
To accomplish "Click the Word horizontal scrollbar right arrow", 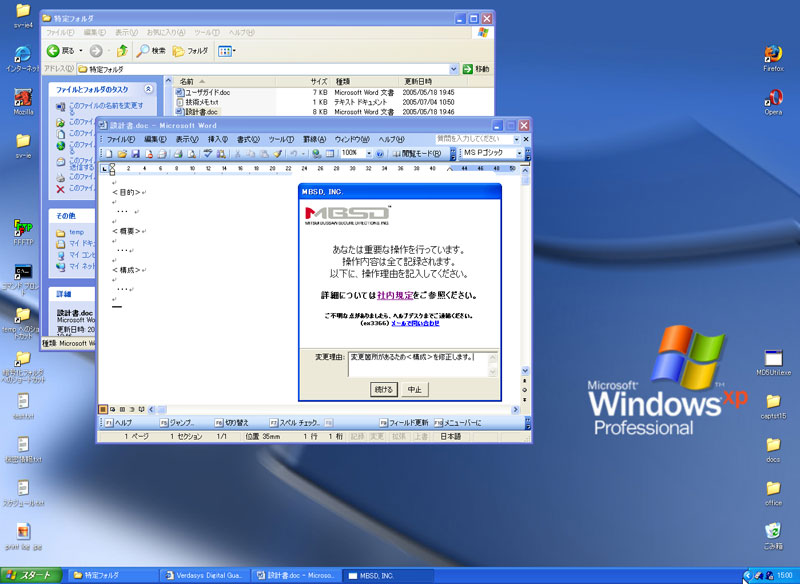I will (x=515, y=410).
